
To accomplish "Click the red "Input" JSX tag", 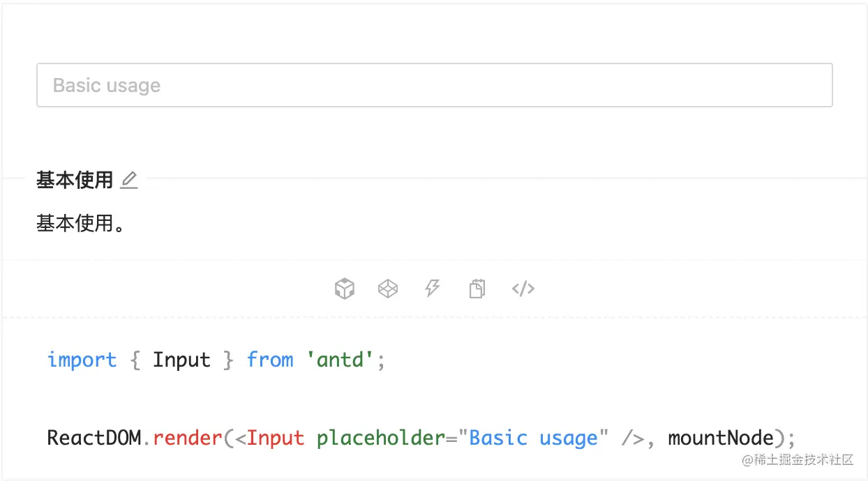I will pyautogui.click(x=276, y=438).
